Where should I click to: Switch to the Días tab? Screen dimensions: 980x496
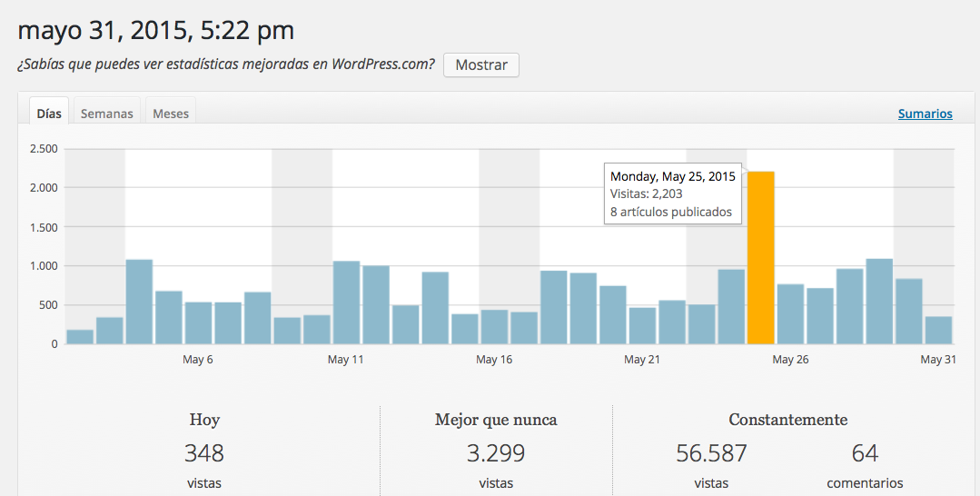tap(49, 114)
